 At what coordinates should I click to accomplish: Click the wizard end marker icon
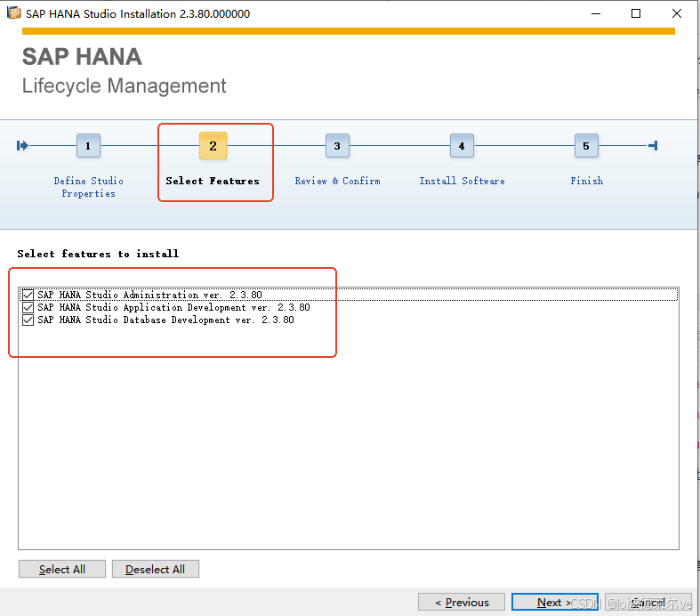pos(653,146)
